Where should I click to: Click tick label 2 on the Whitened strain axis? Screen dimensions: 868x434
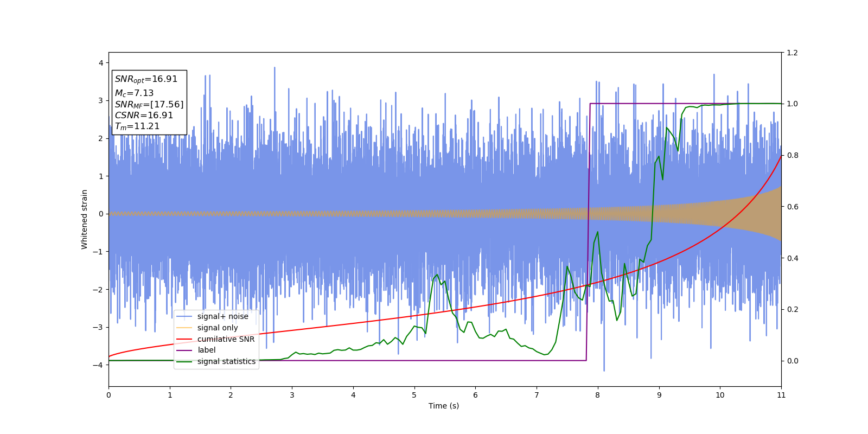click(101, 138)
